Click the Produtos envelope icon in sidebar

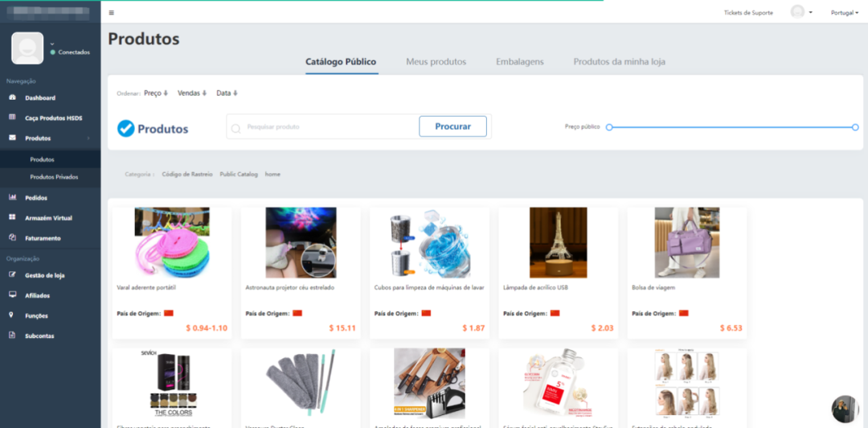(x=12, y=138)
